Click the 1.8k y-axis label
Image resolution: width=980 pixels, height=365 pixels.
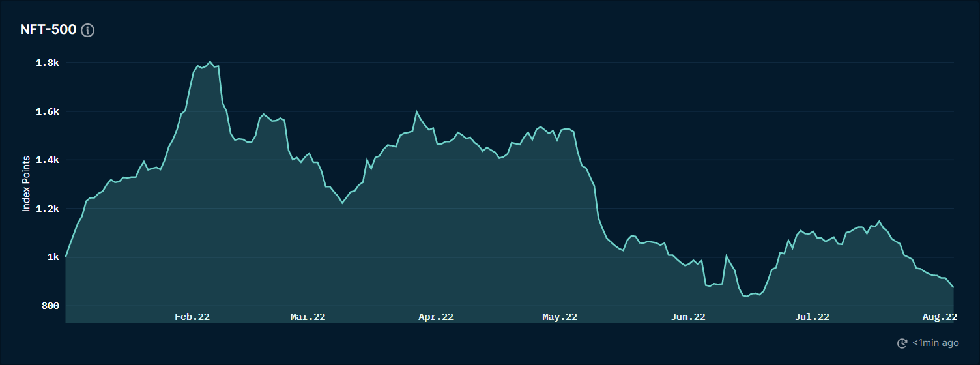coord(48,63)
